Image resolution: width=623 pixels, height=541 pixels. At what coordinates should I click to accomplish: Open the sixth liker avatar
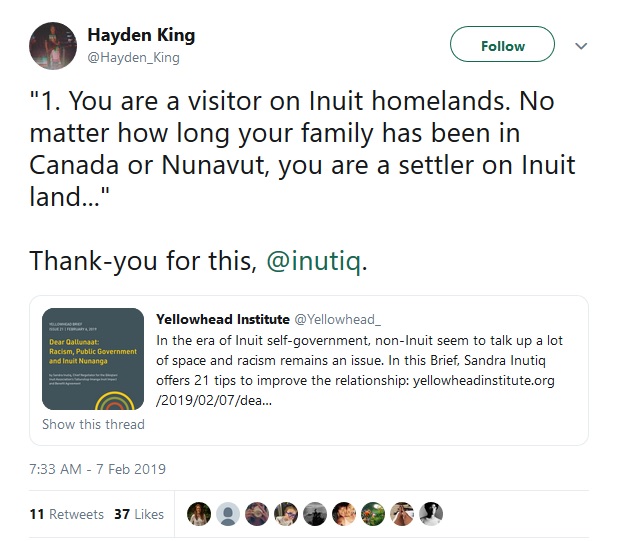click(x=344, y=514)
